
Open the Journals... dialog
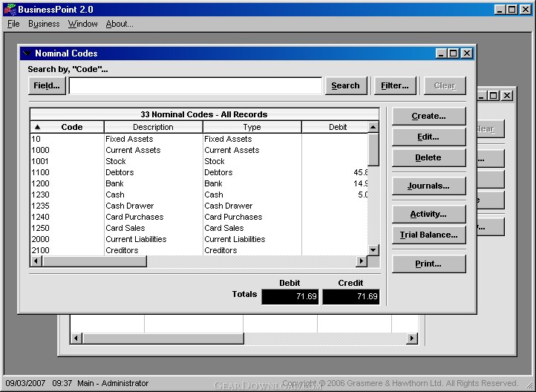coord(428,186)
